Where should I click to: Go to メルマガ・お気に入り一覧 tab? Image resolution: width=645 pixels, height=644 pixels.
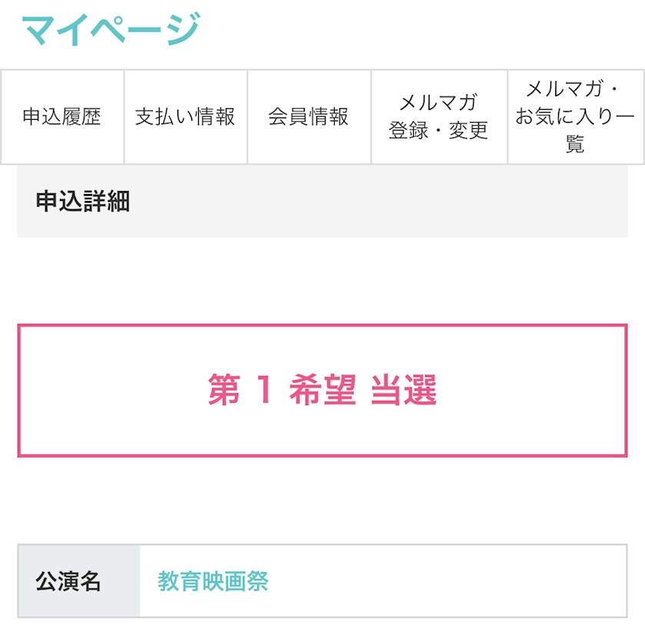pyautogui.click(x=575, y=117)
